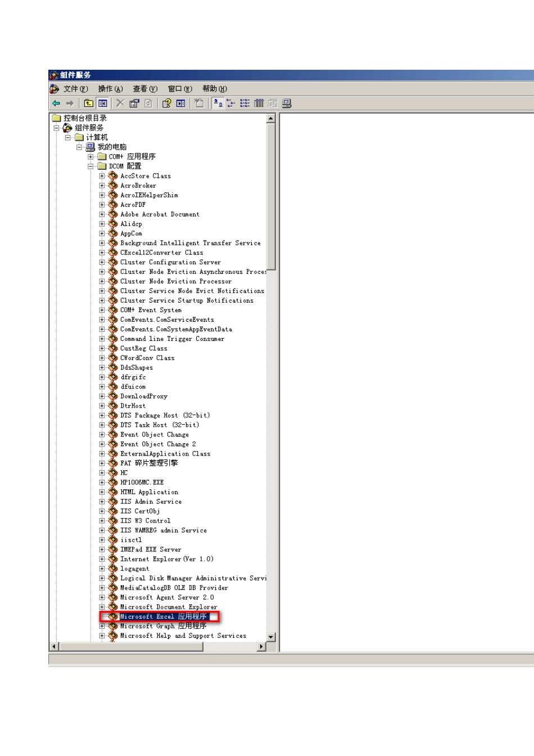Expand the AccStore Class node
Screen dimensions: 534x756
[x=102, y=176]
